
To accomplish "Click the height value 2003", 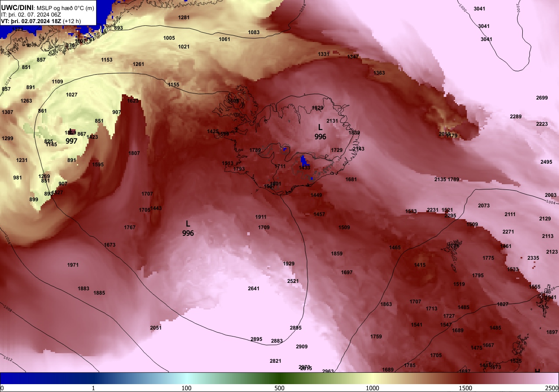I will [x=551, y=195].
